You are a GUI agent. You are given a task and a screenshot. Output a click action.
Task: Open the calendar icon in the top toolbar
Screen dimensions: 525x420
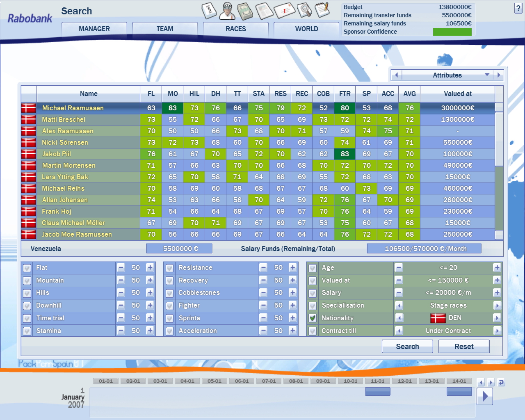(x=209, y=11)
